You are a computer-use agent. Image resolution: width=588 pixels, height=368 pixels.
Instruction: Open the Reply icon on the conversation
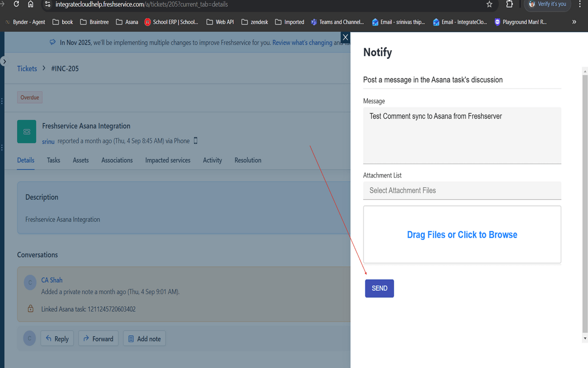point(49,338)
